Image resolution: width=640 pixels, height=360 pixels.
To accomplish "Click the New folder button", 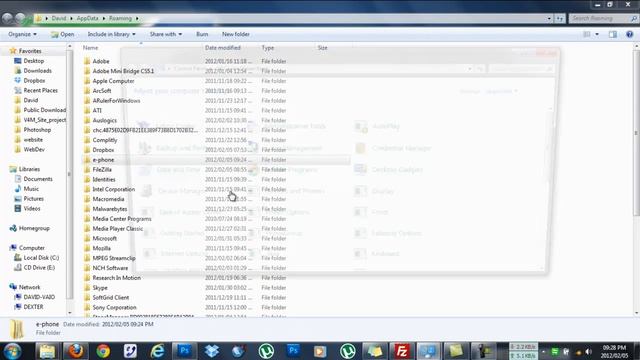I will click(236, 34).
